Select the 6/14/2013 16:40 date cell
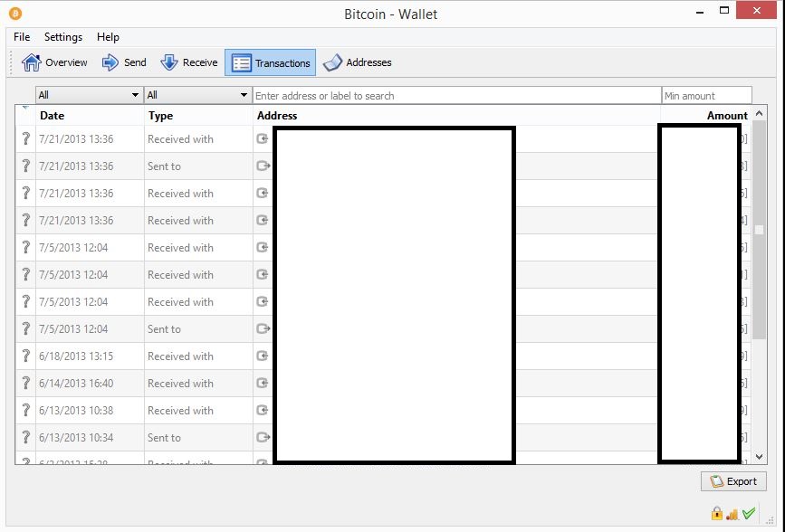Image resolution: width=785 pixels, height=532 pixels. (90, 383)
